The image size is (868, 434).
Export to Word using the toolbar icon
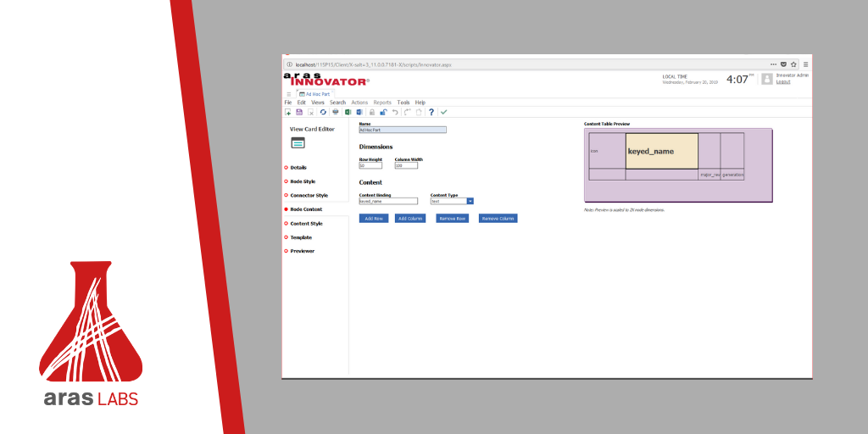coord(359,112)
